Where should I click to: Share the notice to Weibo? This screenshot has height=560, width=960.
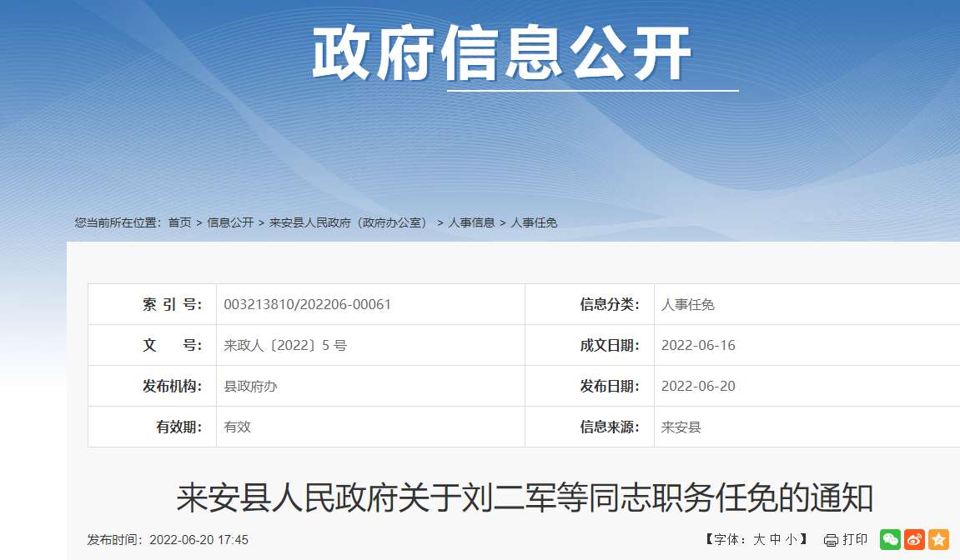tap(915, 539)
